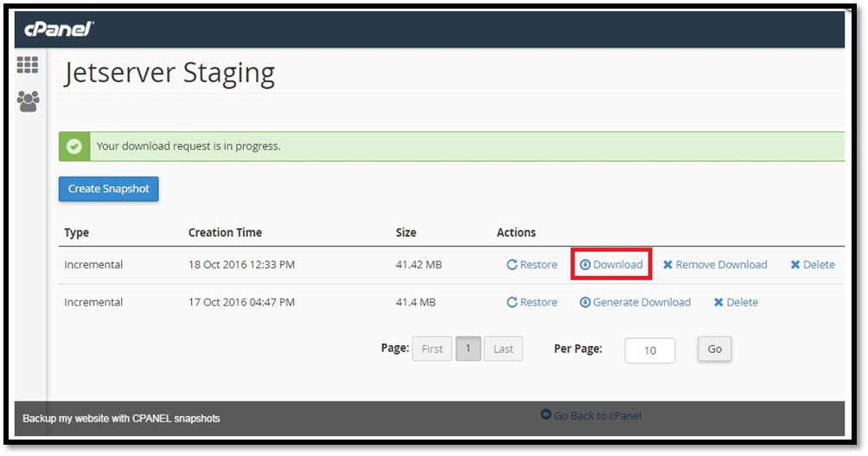This screenshot has width=868, height=456.
Task: Click Go Back to cPanel link
Action: [590, 415]
